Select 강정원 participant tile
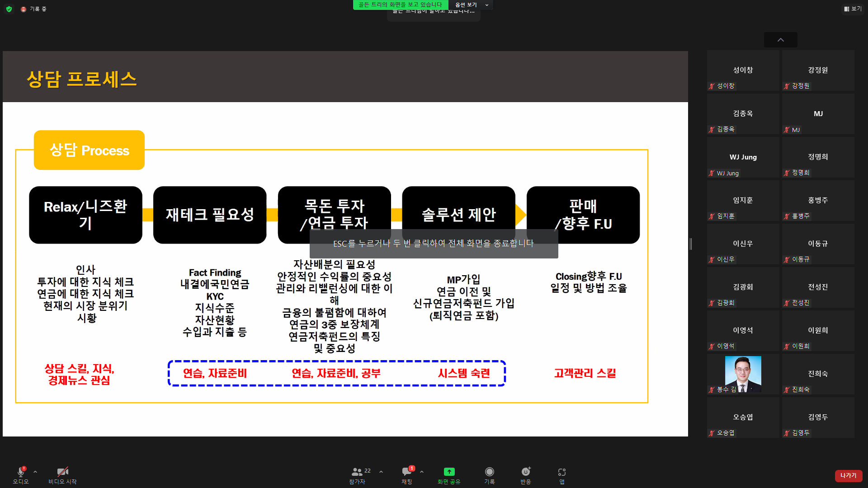The image size is (868, 488). [818, 70]
